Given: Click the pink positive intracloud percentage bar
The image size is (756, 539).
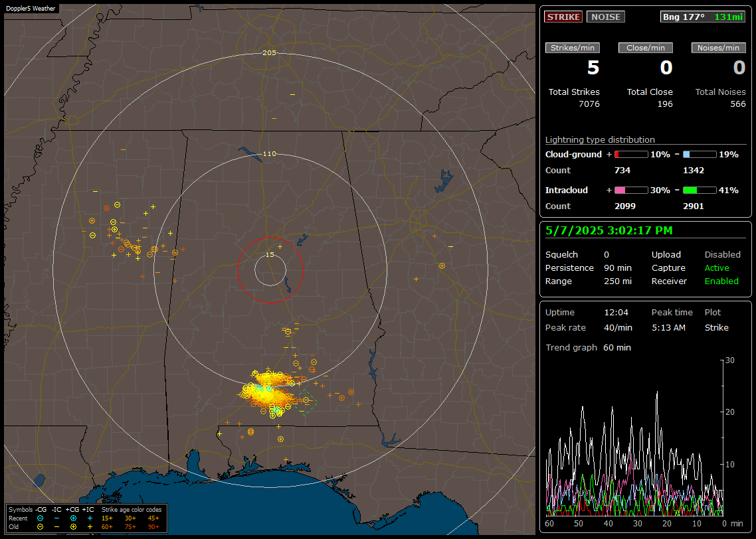Looking at the screenshot, I should coord(631,191).
